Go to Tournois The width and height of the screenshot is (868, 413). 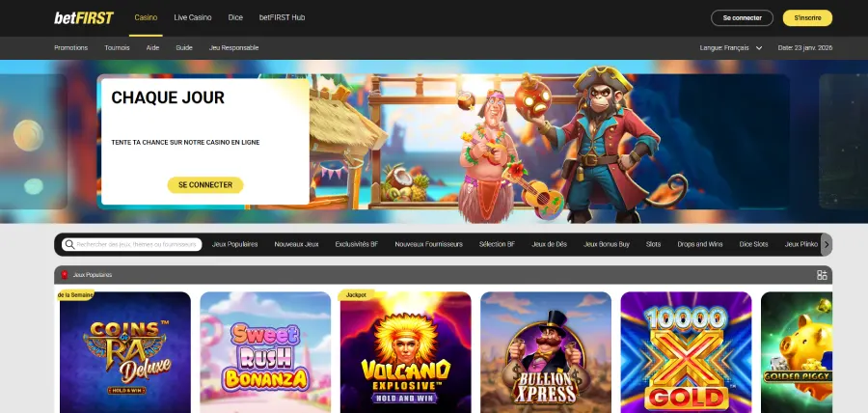coord(117,47)
